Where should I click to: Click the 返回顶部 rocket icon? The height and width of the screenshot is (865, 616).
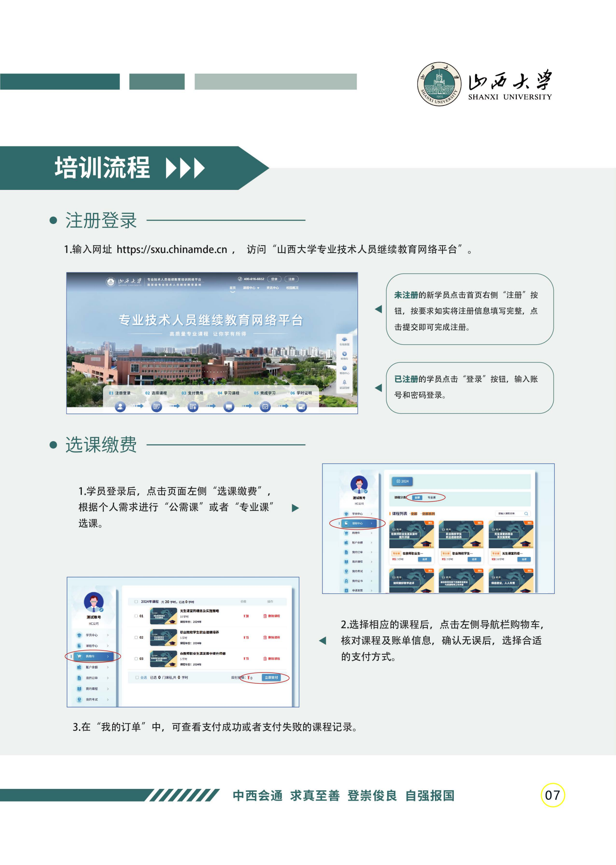[344, 382]
